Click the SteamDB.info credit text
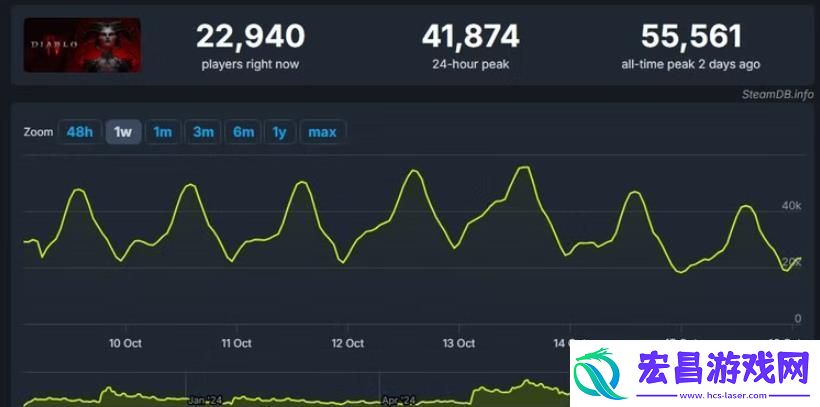Viewport: 820px width, 407px height. click(x=778, y=94)
